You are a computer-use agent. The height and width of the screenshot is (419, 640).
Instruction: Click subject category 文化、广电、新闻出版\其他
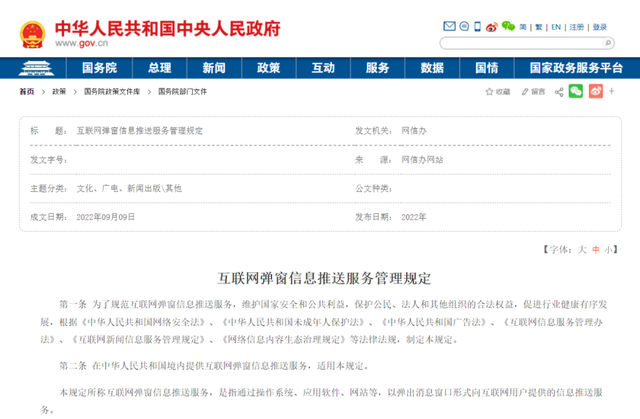point(129,188)
